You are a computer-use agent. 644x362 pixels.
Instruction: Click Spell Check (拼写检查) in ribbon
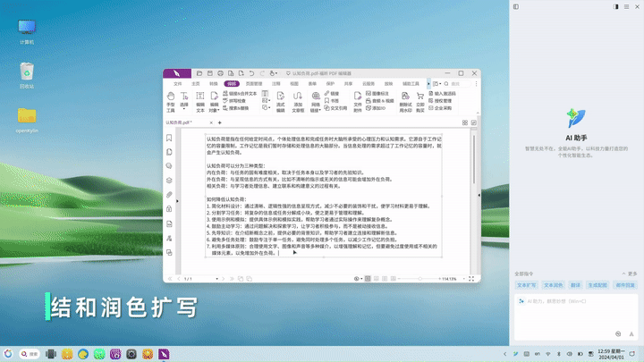point(234,100)
